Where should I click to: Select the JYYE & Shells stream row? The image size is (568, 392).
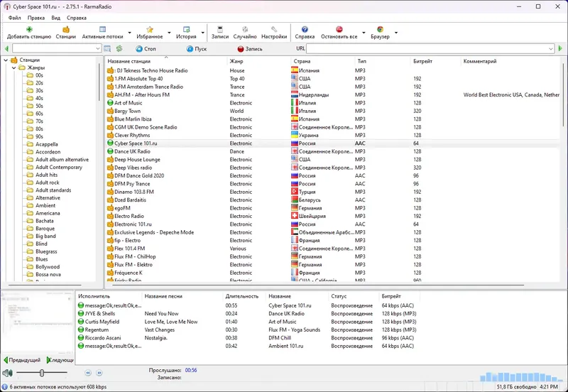click(246, 314)
